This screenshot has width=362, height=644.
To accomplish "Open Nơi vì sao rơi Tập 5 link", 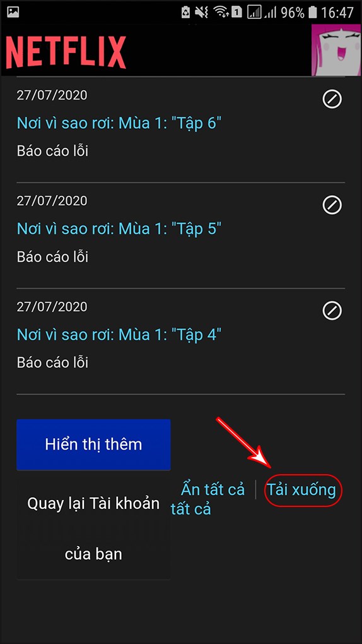I will [119, 229].
